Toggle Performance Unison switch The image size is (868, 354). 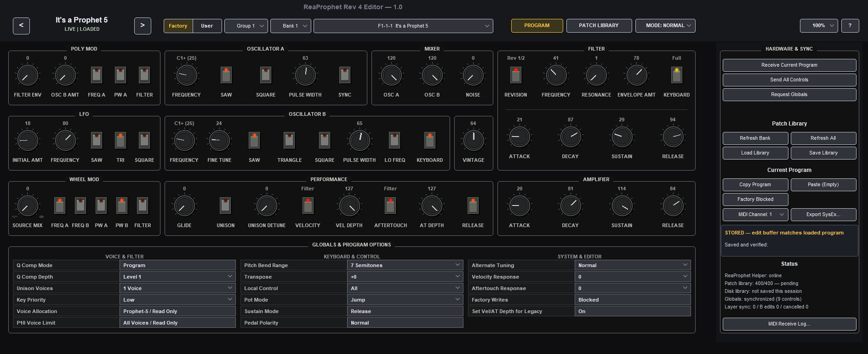pyautogui.click(x=225, y=206)
